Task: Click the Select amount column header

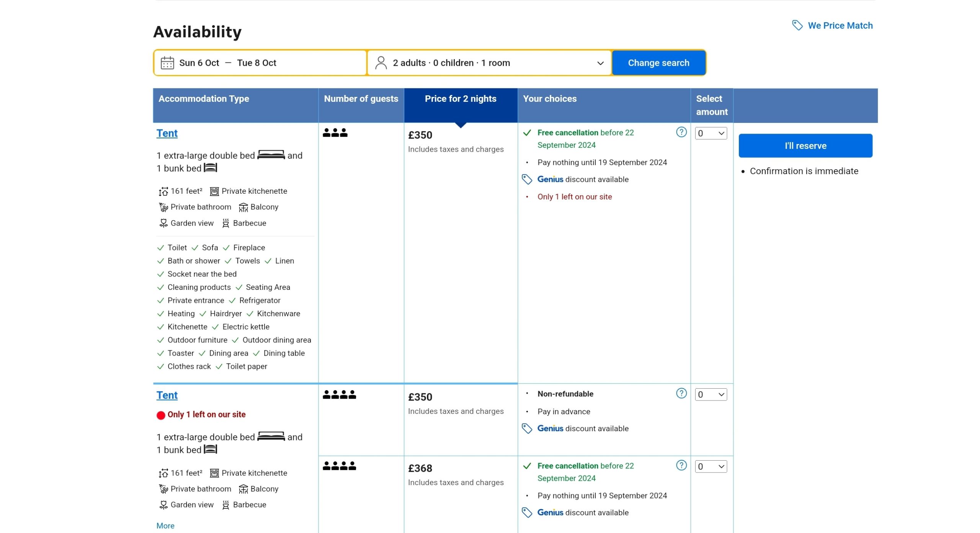Action: pyautogui.click(x=712, y=105)
